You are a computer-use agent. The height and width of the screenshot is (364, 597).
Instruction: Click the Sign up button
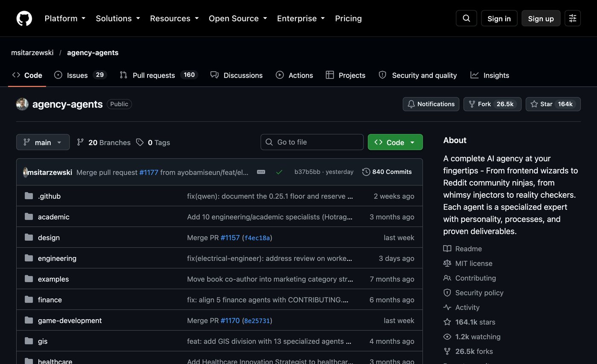(541, 18)
